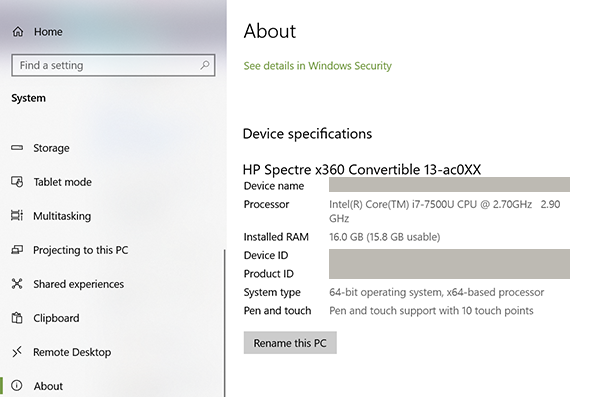The image size is (600, 397).
Task: Click the Pen and touch label
Action: pos(277,310)
